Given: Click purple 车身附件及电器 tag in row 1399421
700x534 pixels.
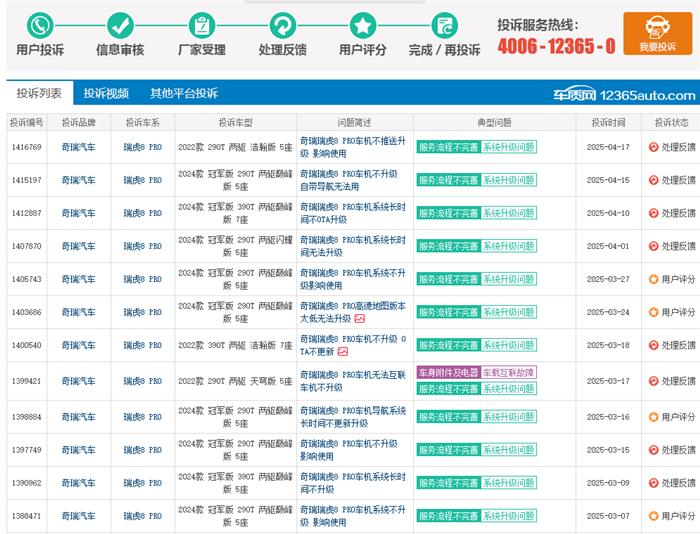Looking at the screenshot, I should point(448,372).
